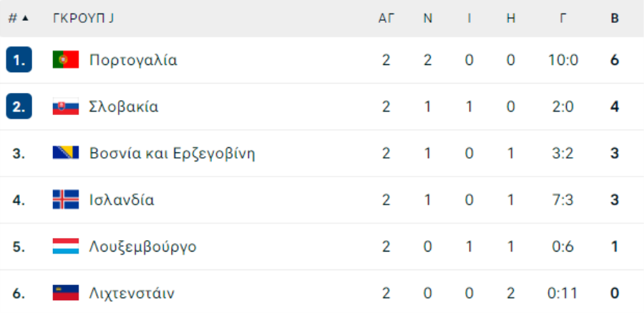Open the Βοσνία και Ερζεγοβίνη team link
This screenshot has height=313, width=644.
pos(172,154)
